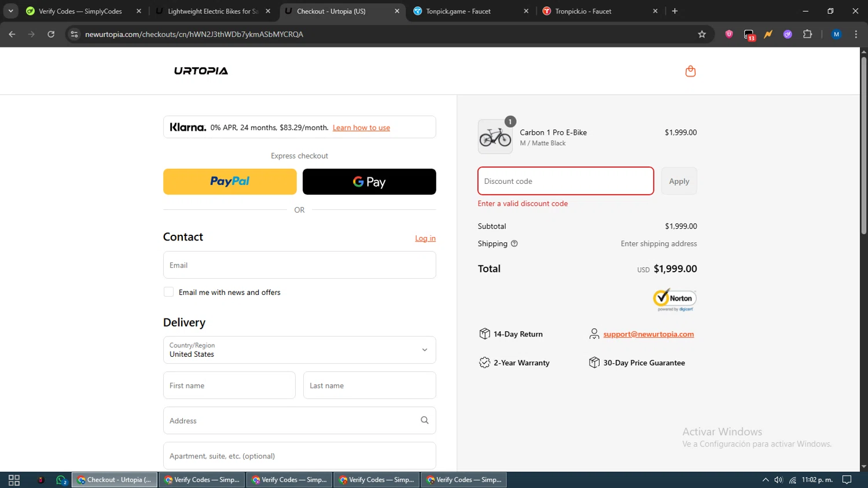Open the shopping bag cart icon
This screenshot has width=868, height=488.
[x=690, y=71]
